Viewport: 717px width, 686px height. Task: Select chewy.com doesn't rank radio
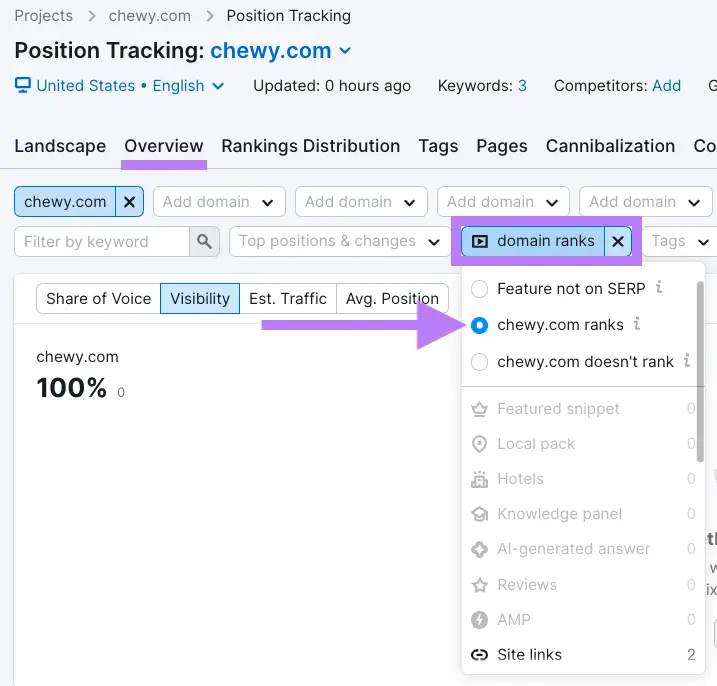pyautogui.click(x=479, y=362)
